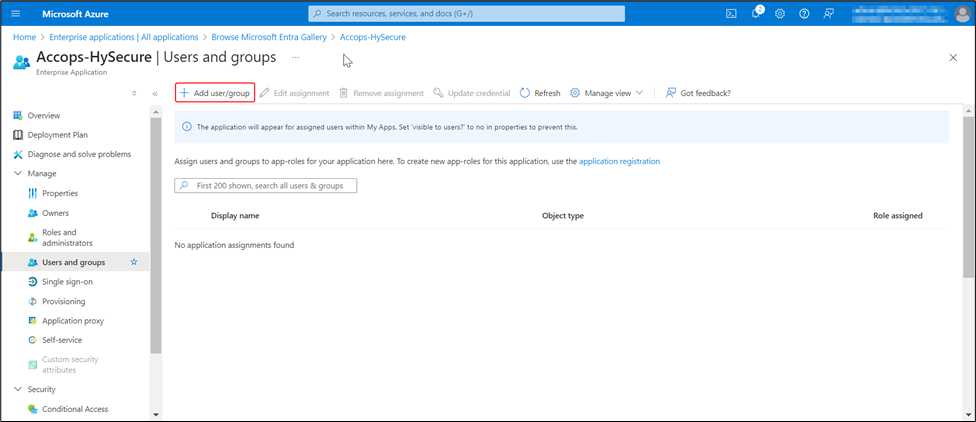This screenshot has height=422, width=976.
Task: Click the application registration link
Action: [619, 161]
